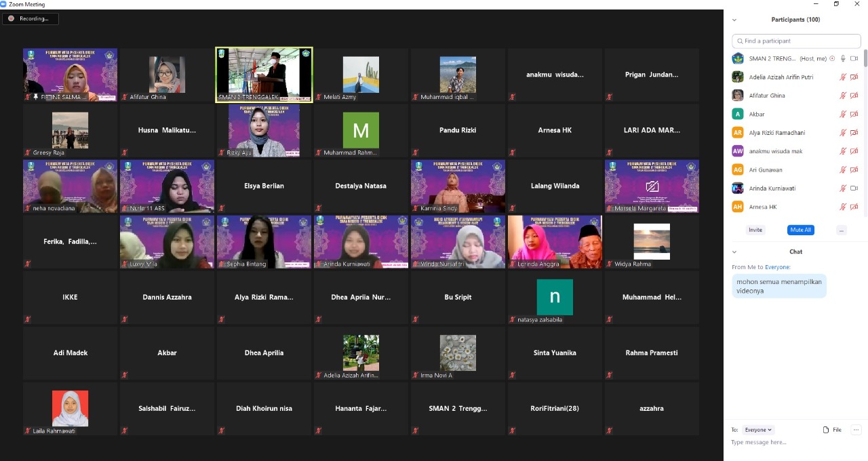Click the host's camera icon in participants list

[x=854, y=58]
